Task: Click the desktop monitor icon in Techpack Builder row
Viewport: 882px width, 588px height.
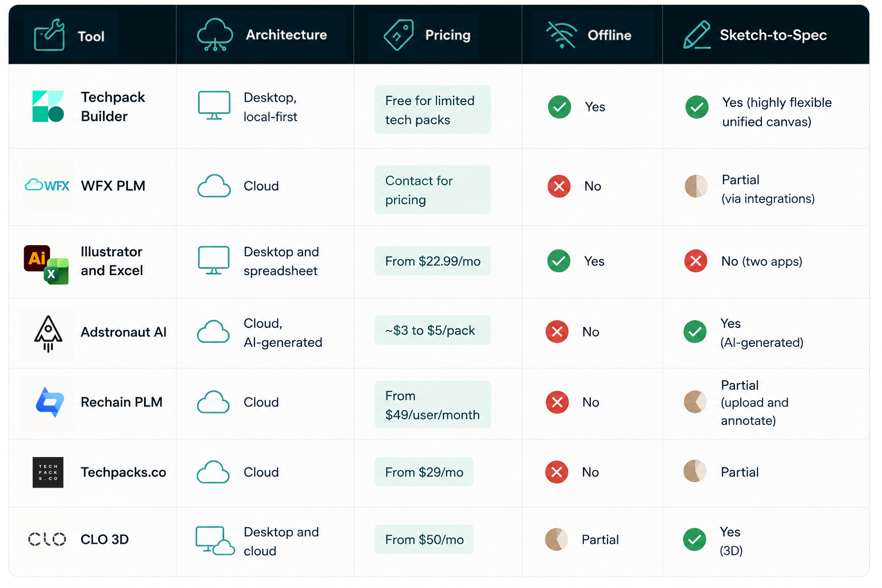Action: click(x=214, y=105)
